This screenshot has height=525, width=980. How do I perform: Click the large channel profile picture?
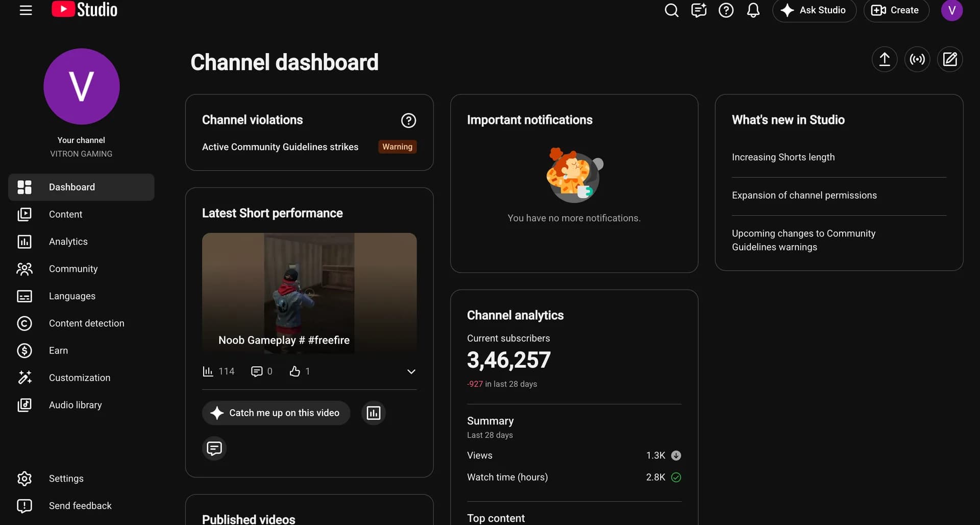click(x=82, y=86)
